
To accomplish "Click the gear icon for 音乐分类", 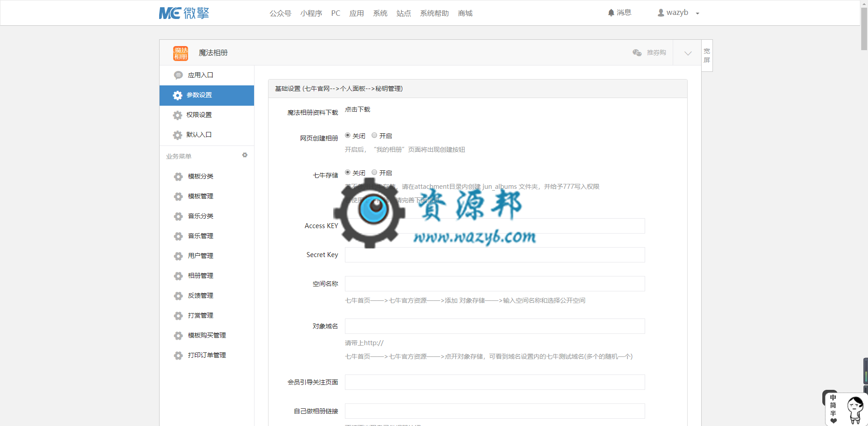I will point(178,216).
